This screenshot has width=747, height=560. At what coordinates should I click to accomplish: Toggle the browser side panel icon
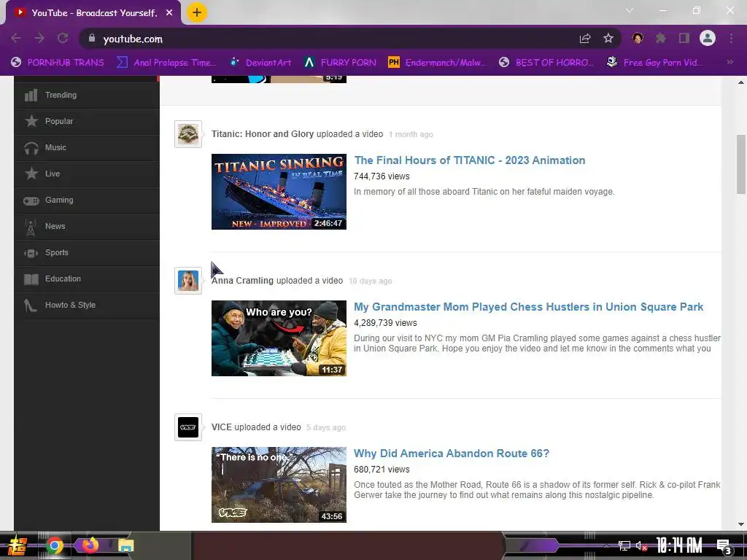coord(684,38)
